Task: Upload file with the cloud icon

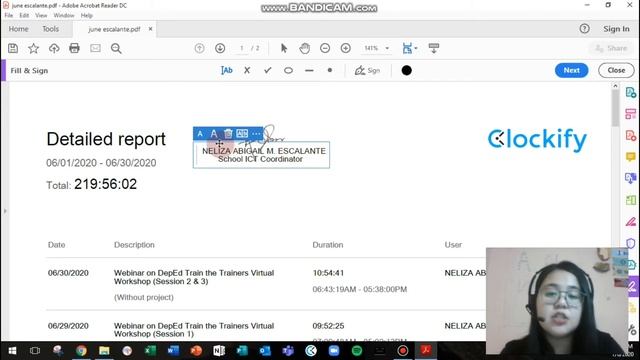Action: pyautogui.click(x=54, y=48)
